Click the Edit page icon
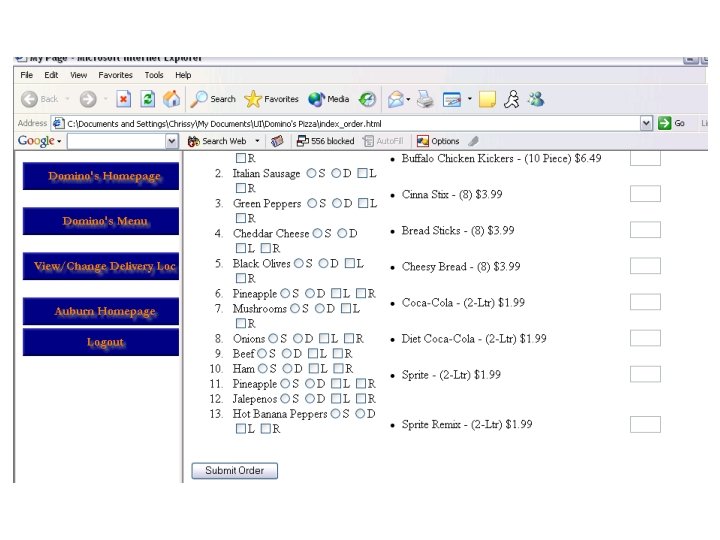 coord(452,99)
